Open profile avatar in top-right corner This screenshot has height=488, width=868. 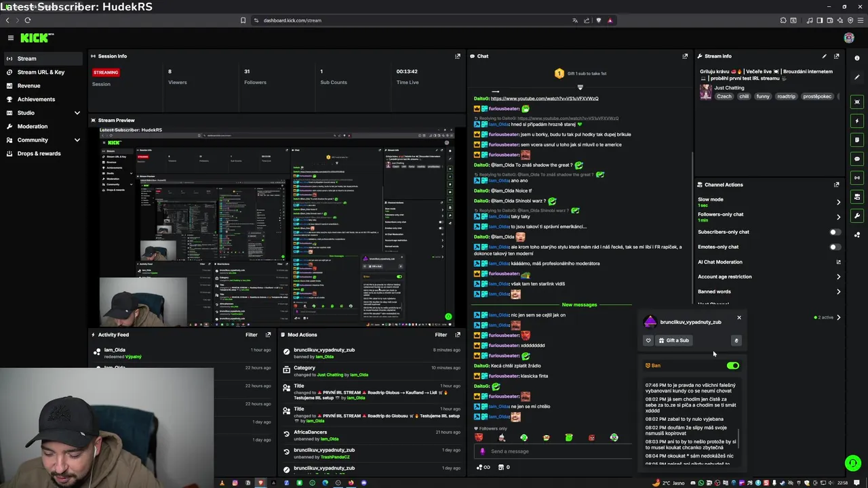(x=849, y=38)
